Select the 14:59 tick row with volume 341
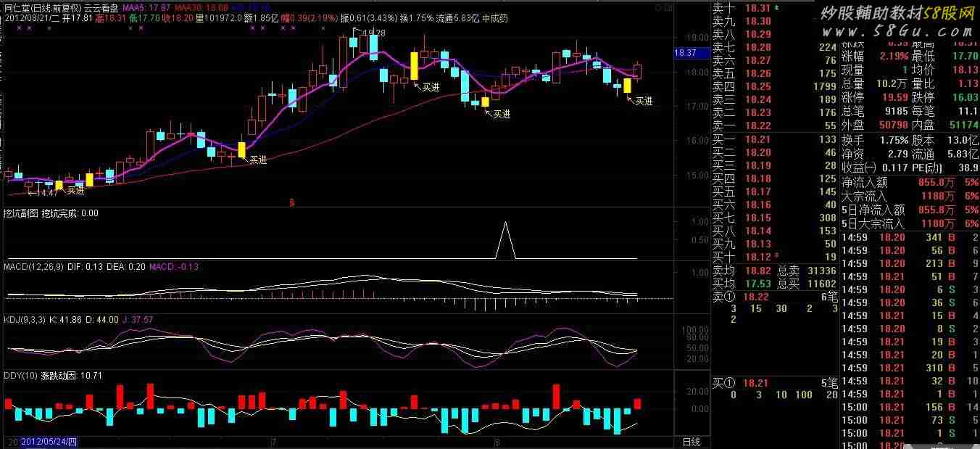The width and height of the screenshot is (980, 449). click(x=910, y=237)
